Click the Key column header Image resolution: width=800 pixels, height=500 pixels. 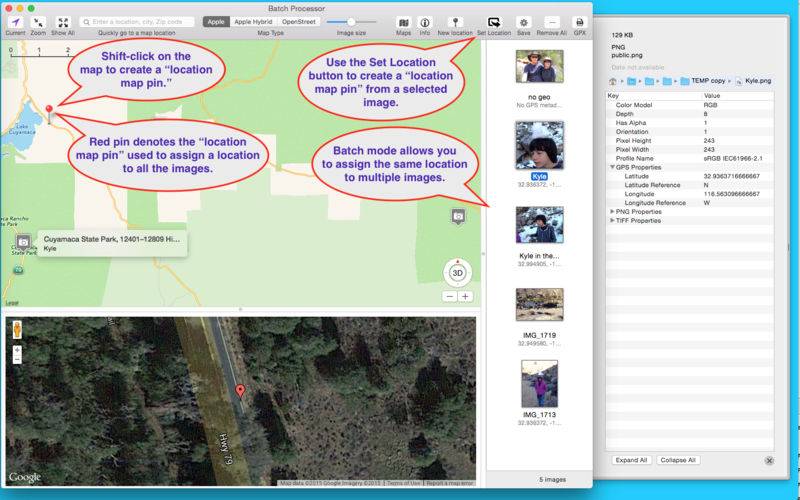pos(654,96)
